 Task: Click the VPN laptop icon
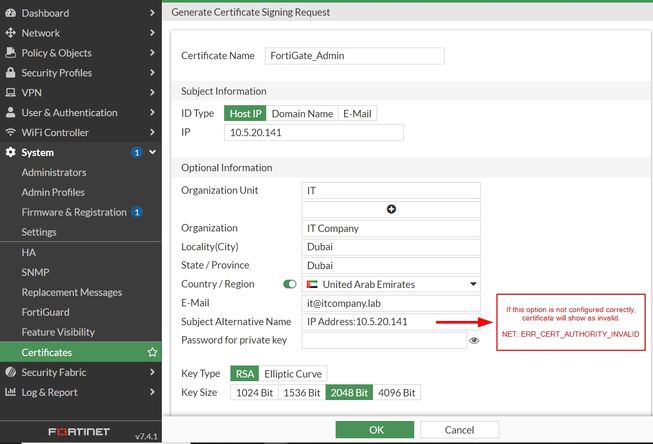click(10, 92)
